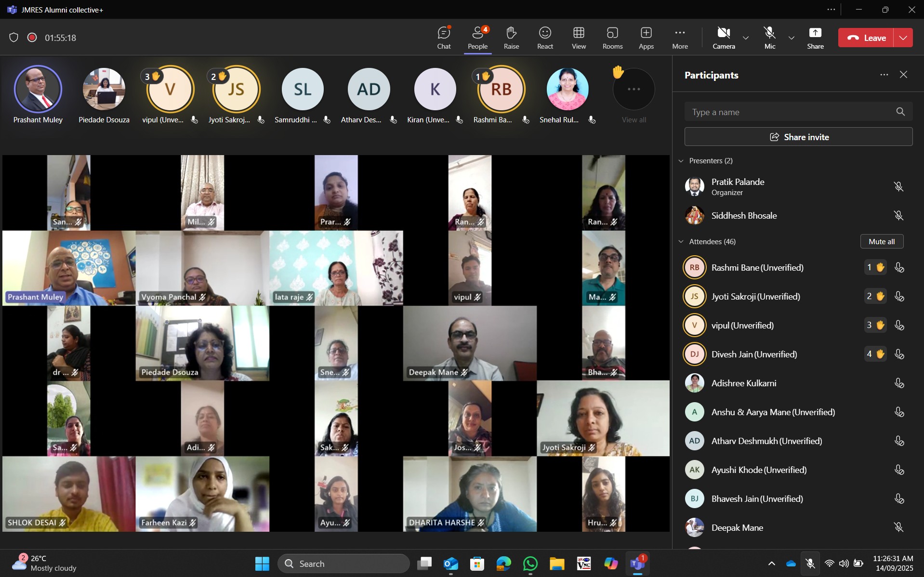Open the Apps panel
The width and height of the screenshot is (924, 577).
point(646,38)
